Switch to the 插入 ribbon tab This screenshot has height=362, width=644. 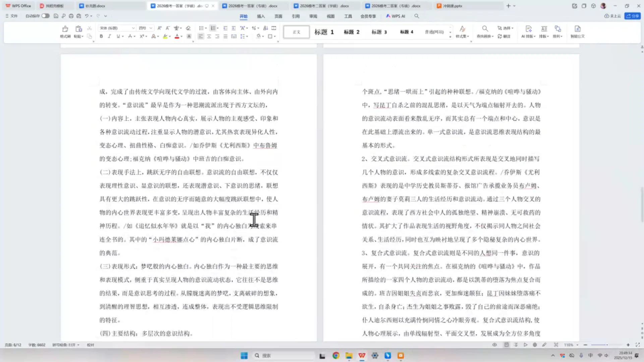[261, 16]
